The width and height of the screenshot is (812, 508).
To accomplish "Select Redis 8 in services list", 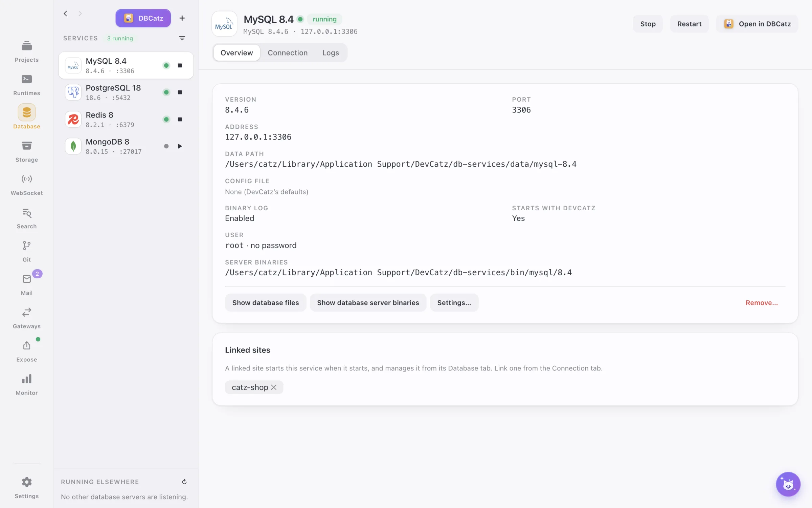I will click(x=126, y=119).
